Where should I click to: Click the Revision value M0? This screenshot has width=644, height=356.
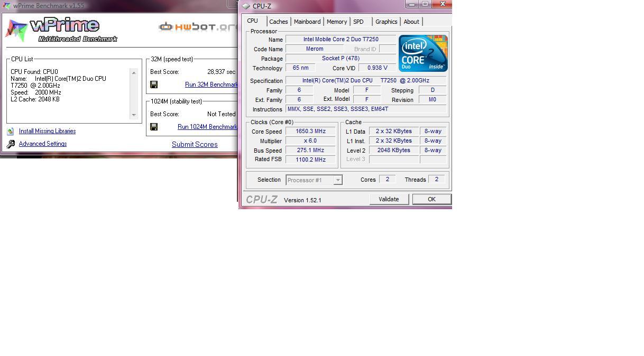click(x=433, y=100)
